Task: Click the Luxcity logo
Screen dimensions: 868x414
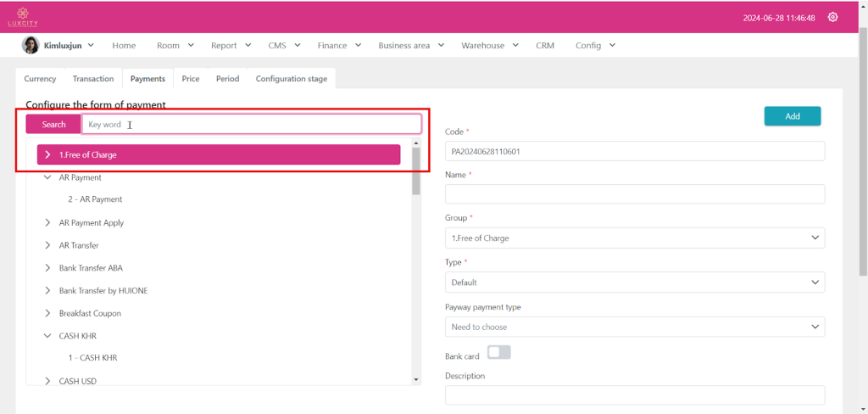Action: [x=18, y=17]
